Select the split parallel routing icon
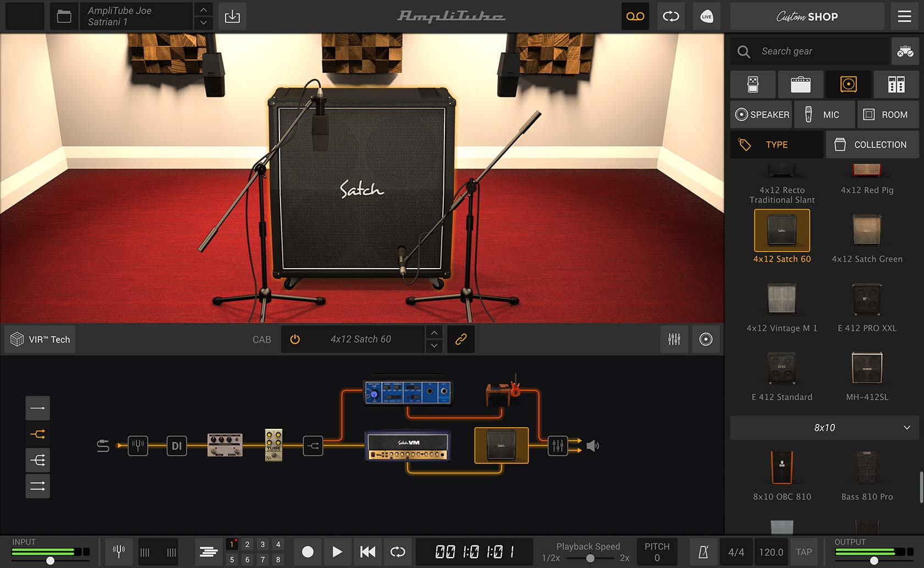The width and height of the screenshot is (924, 568). pos(37,434)
